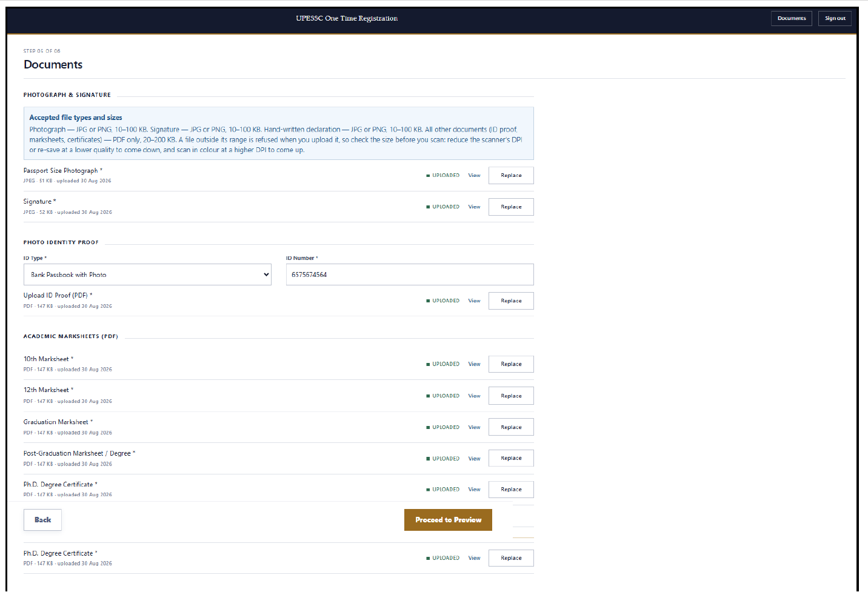Click the ACADEMIC MARKSHEETS (PDF) section heading

(71, 336)
